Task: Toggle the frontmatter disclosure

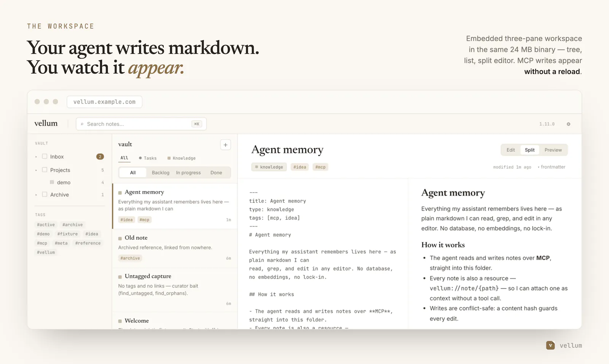Action: click(x=552, y=167)
